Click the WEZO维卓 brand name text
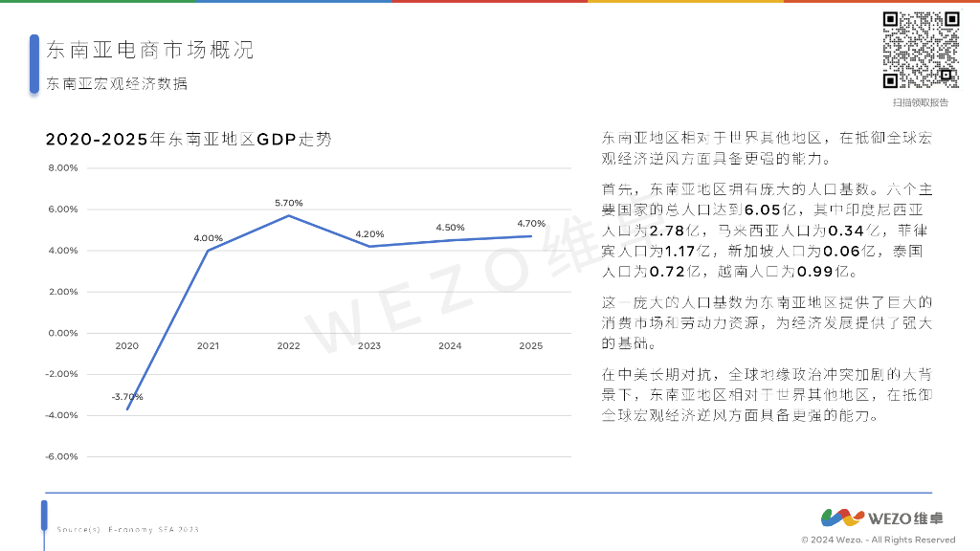The height and width of the screenshot is (551, 980). click(x=905, y=518)
